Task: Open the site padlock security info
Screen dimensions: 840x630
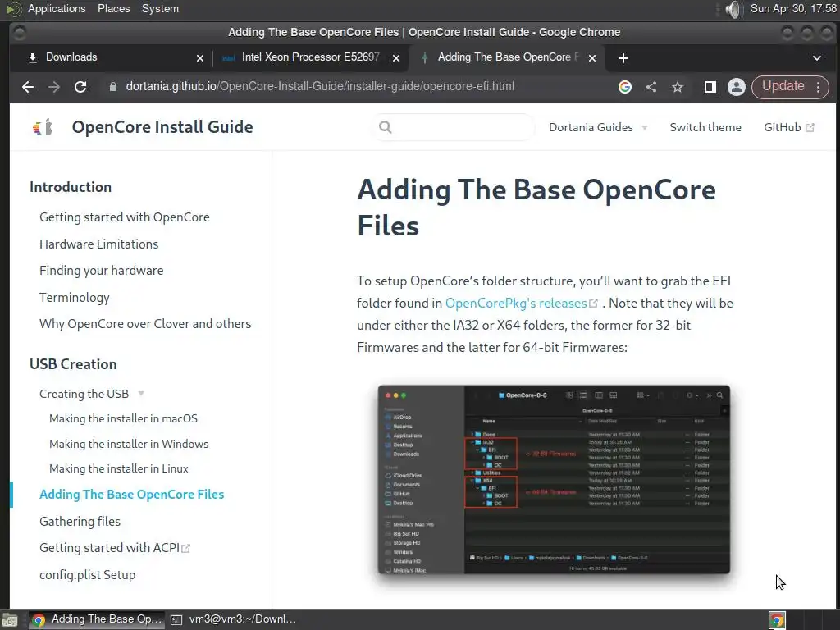Action: (x=113, y=87)
